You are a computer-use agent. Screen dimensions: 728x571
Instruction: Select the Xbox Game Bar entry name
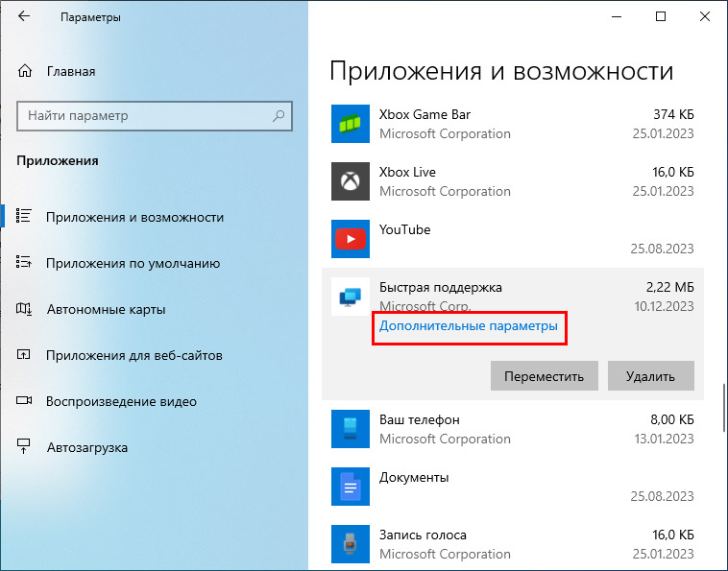coord(425,114)
